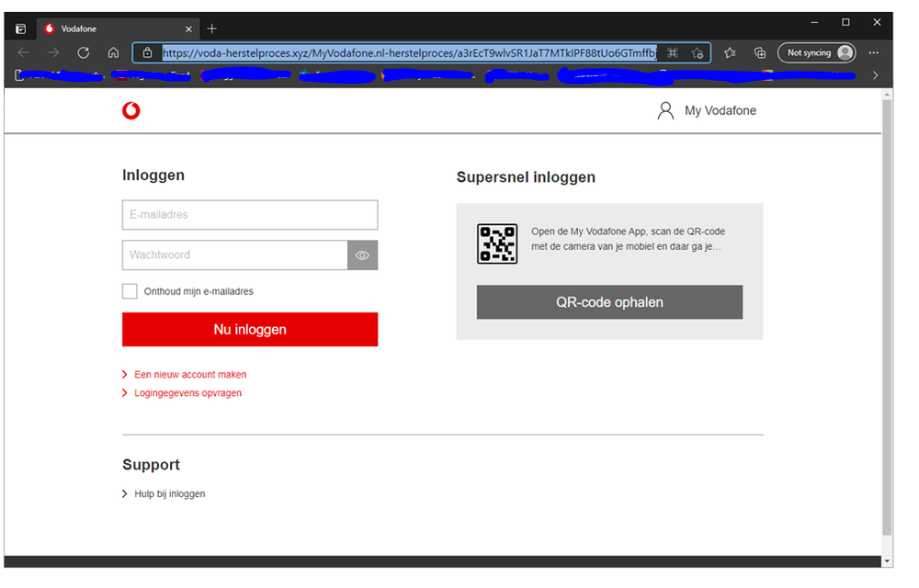Click the My Vodafone person icon
The height and width of the screenshot is (588, 919).
(665, 110)
